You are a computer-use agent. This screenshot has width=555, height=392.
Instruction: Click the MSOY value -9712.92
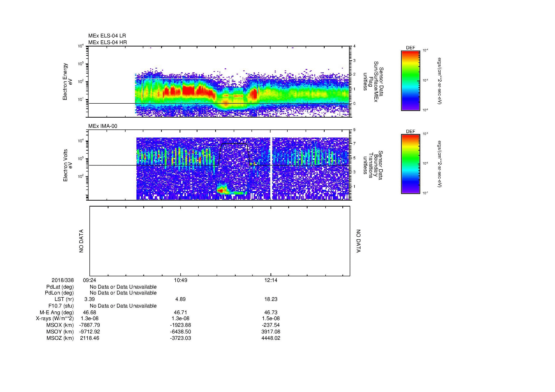(89, 332)
